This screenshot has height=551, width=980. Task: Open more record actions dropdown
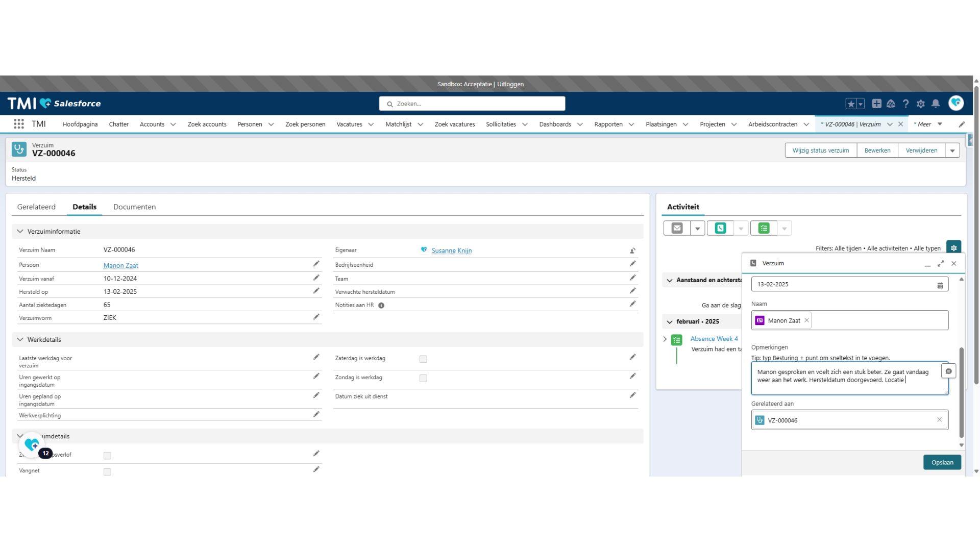[x=952, y=151]
